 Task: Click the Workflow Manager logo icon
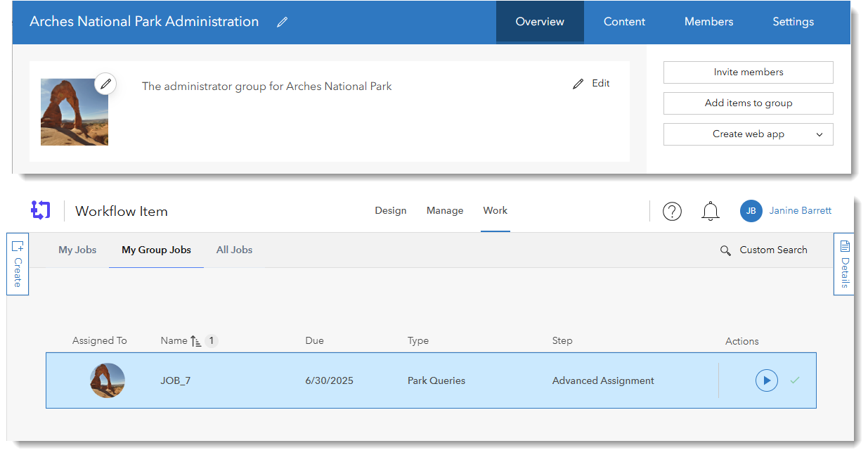[41, 210]
